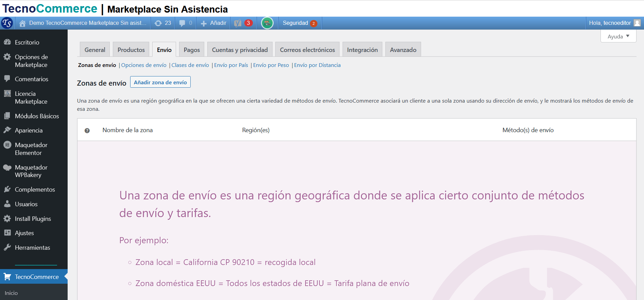This screenshot has width=644, height=300.
Task: Switch to the Avanzado tab
Action: point(403,50)
